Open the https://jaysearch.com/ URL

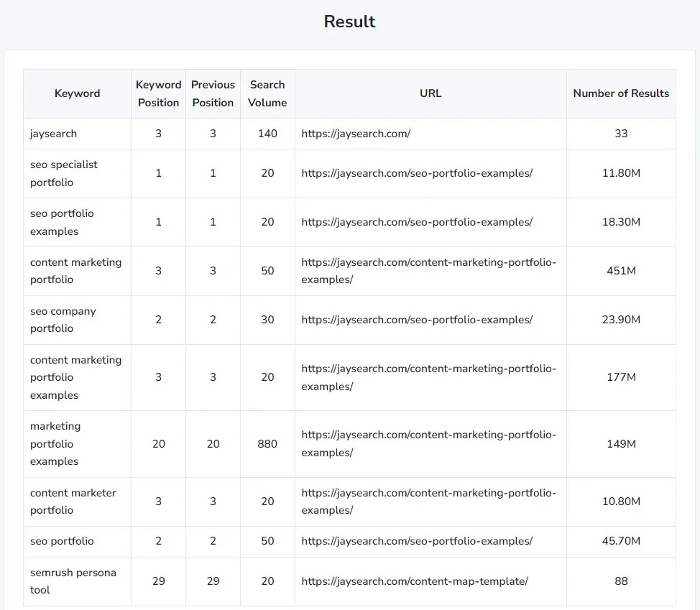356,134
